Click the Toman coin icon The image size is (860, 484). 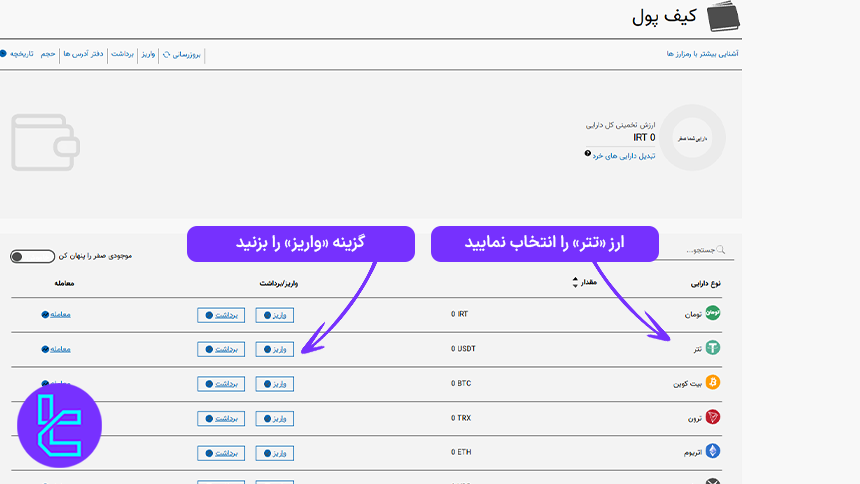pos(712,313)
